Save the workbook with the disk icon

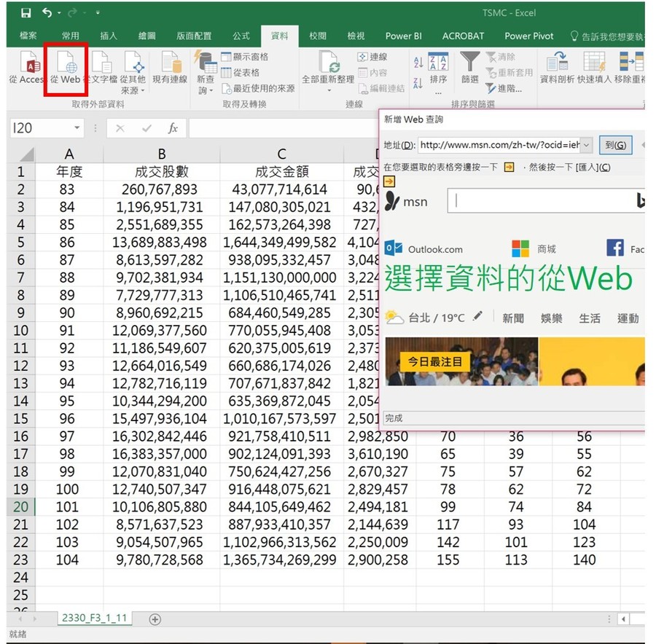click(x=26, y=13)
